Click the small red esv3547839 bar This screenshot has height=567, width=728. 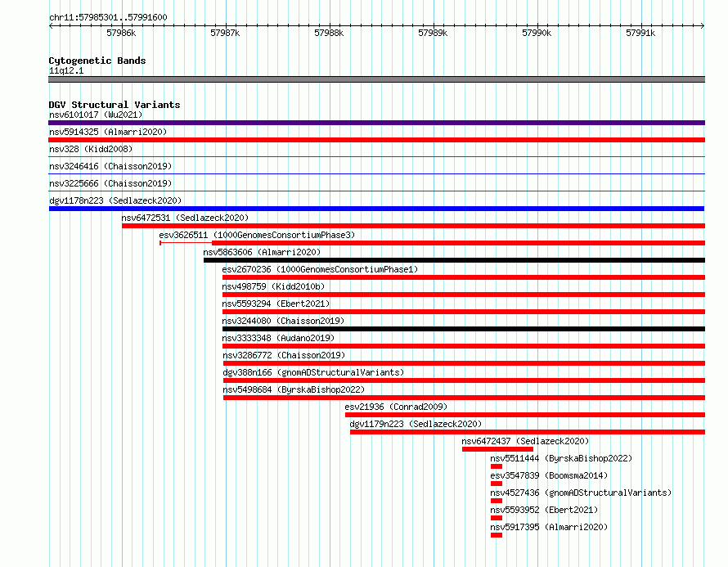(x=497, y=484)
